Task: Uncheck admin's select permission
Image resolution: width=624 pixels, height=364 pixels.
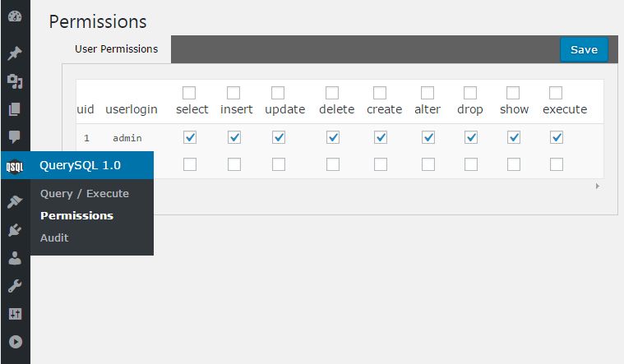Action: 190,137
